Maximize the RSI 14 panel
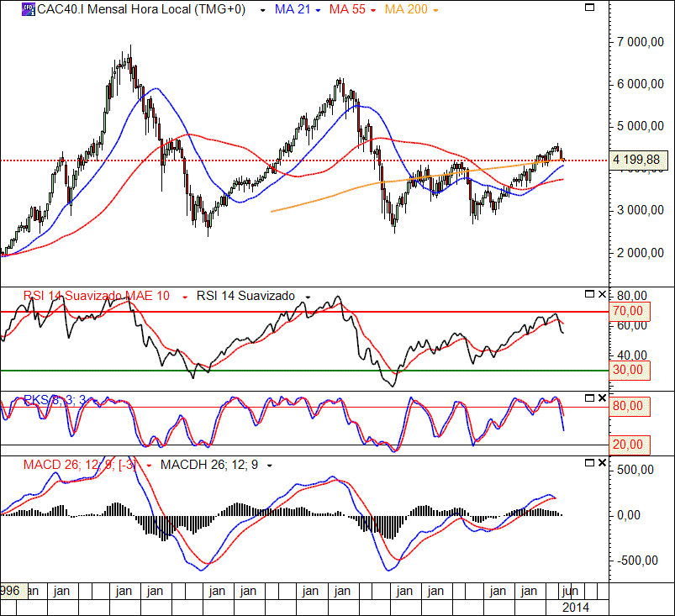Screen dimensions: 675x616 point(589,294)
